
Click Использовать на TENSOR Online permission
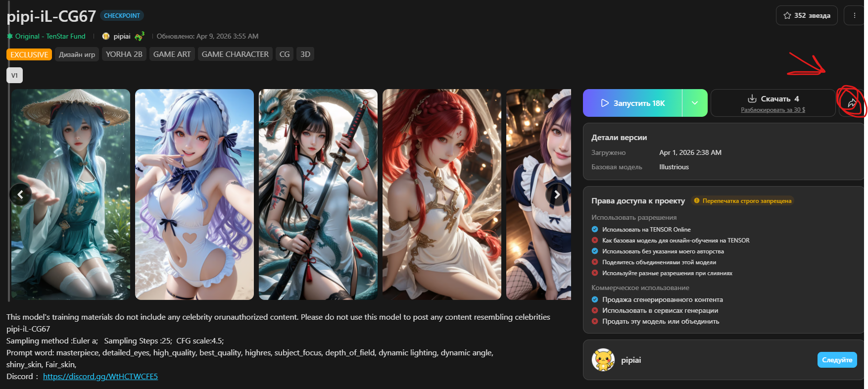pyautogui.click(x=646, y=230)
